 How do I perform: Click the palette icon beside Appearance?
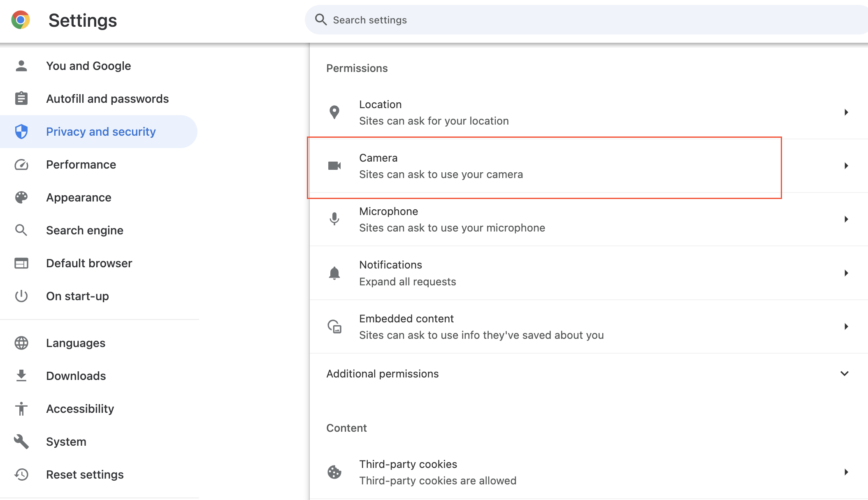pos(21,197)
